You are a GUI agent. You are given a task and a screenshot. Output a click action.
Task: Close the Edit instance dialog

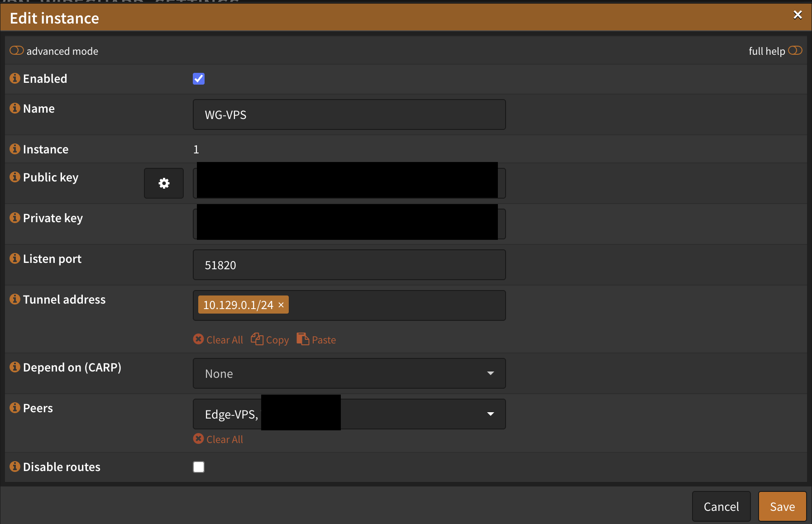point(798,15)
